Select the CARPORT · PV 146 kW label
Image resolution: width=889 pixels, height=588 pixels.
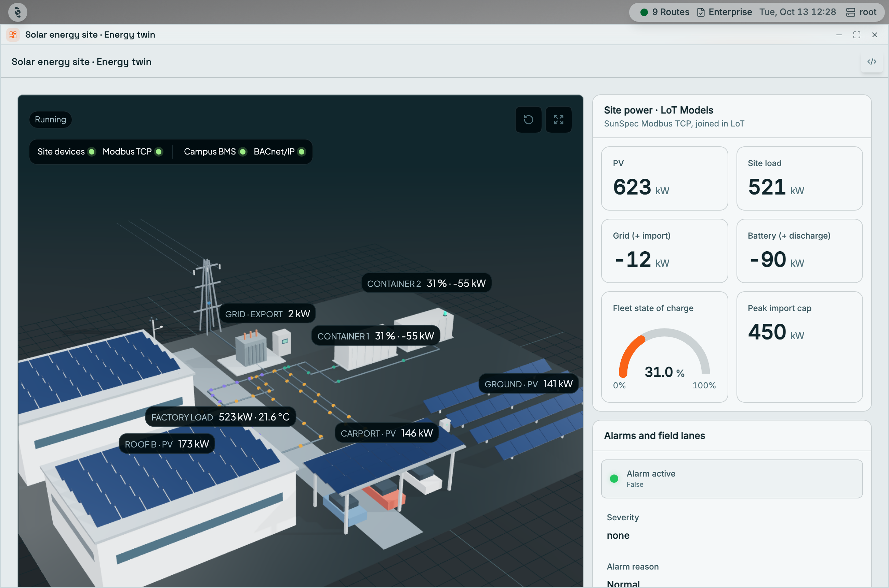click(387, 433)
